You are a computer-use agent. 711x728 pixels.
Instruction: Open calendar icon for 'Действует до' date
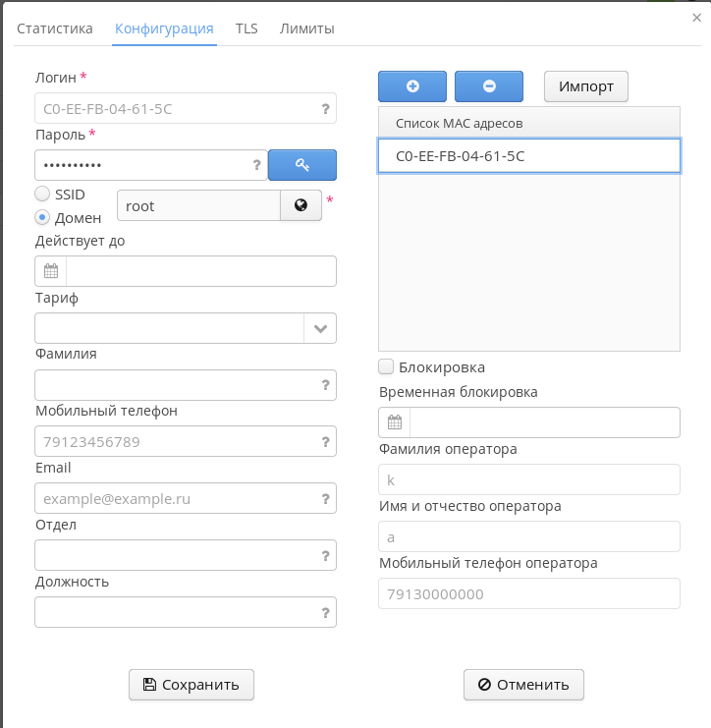click(x=51, y=271)
